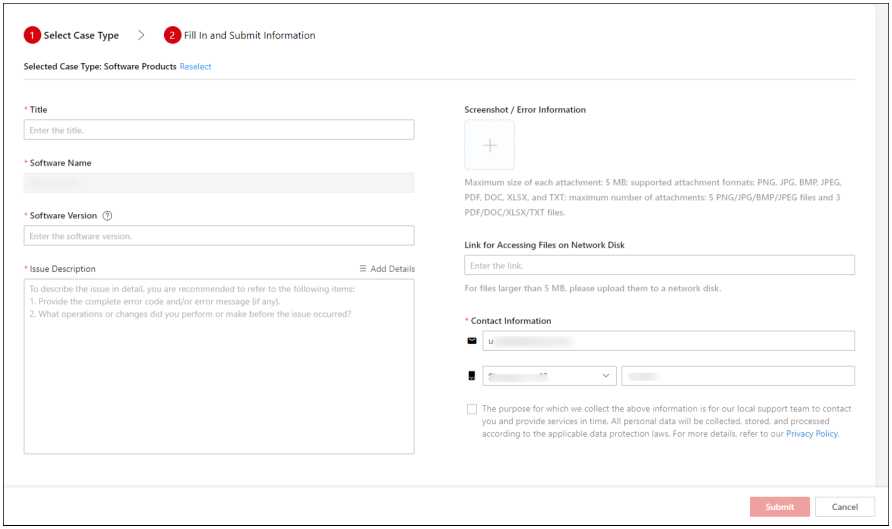892x529 pixels.
Task: Click the Software Version text field
Action: click(x=219, y=236)
